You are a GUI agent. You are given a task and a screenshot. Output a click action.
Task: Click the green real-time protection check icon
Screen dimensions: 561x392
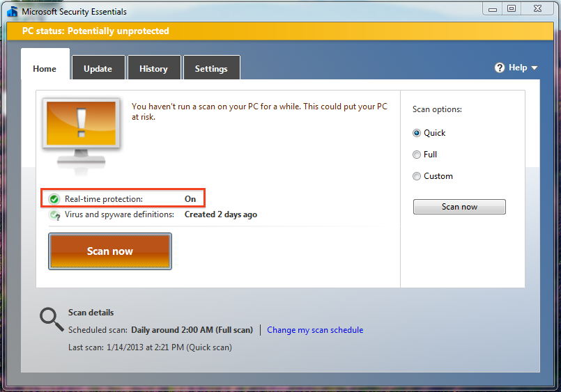(54, 199)
